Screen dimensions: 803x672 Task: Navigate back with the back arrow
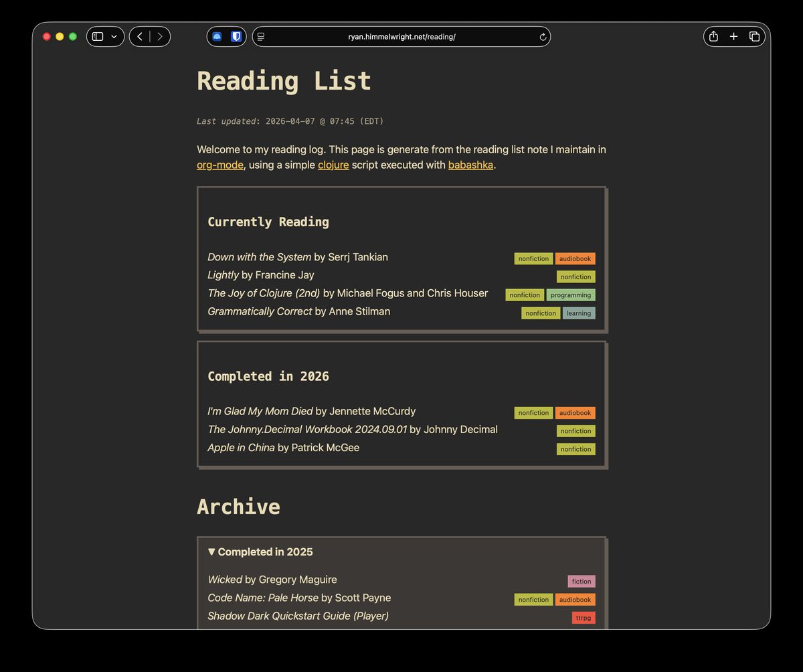click(x=140, y=37)
